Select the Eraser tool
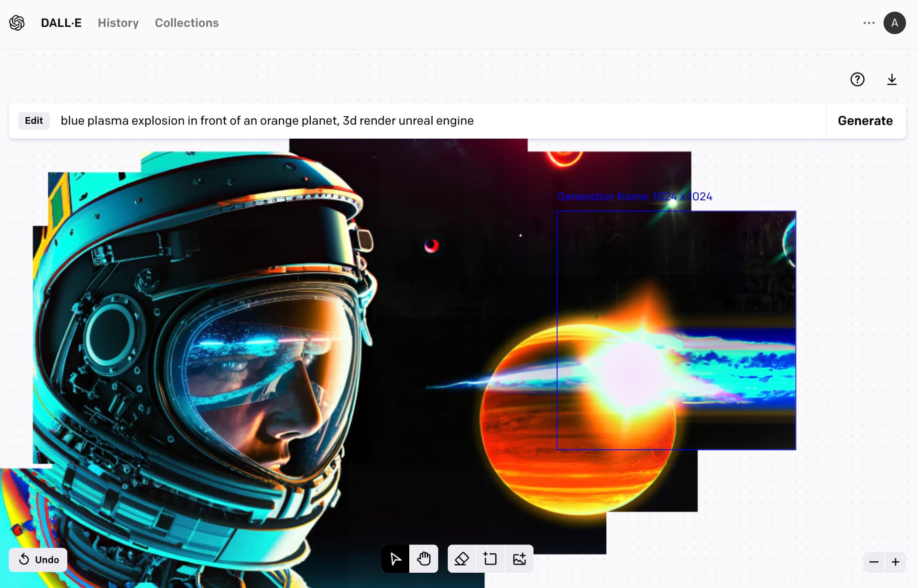Screen dimensions: 918x588 tap(460, 558)
